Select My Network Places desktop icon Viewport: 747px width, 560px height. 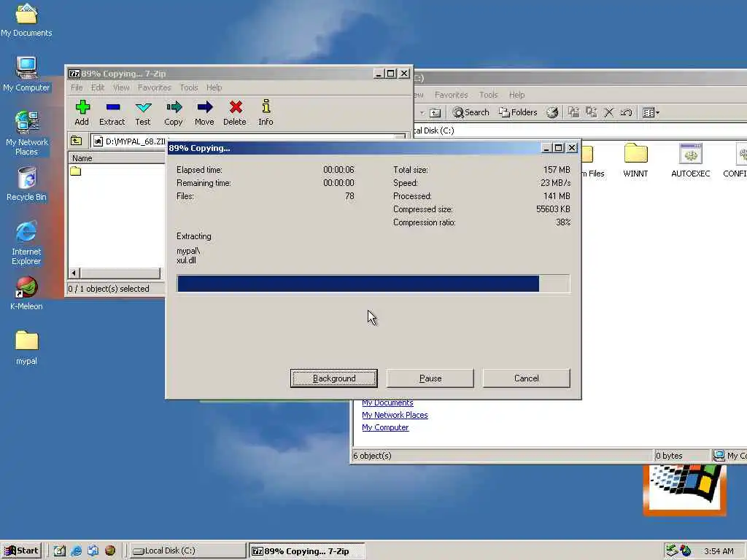[26, 133]
